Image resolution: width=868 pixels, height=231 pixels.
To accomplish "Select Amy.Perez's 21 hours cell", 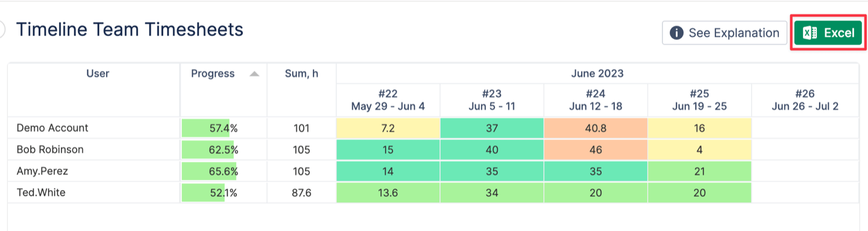I will (700, 171).
